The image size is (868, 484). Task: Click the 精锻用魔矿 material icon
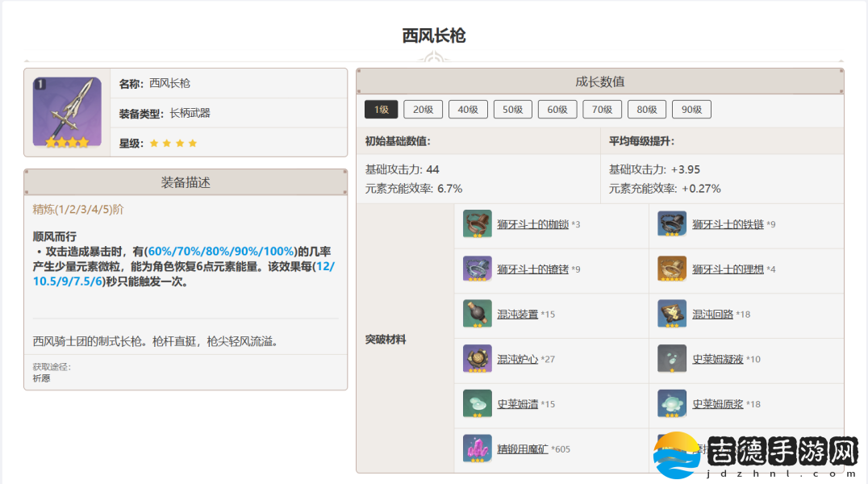[478, 449]
